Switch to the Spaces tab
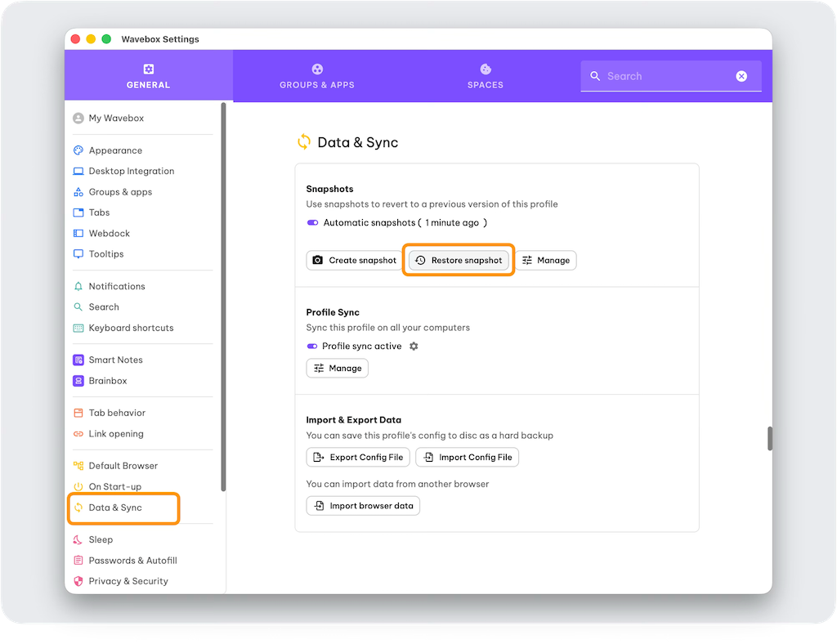The image size is (837, 644). coord(485,76)
